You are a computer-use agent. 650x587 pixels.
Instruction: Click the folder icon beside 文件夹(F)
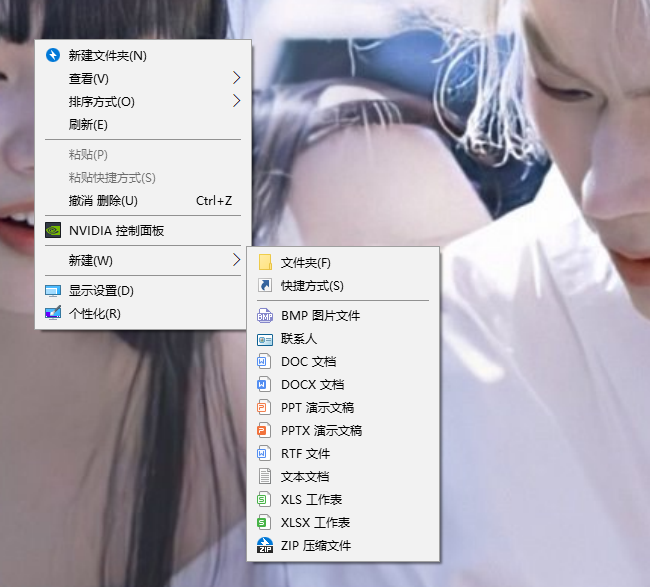(265, 262)
